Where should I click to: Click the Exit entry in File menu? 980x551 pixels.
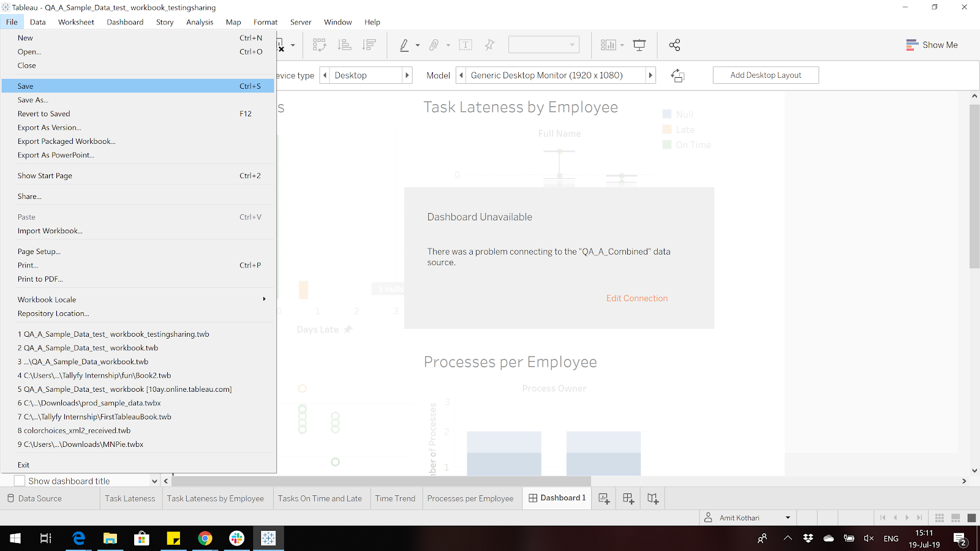(x=138, y=465)
